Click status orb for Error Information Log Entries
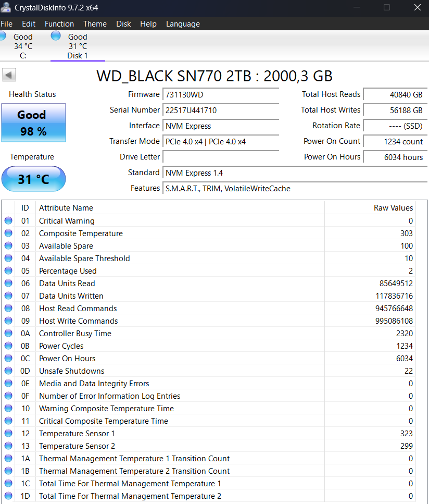Viewport: 429px width, 504px height. pyautogui.click(x=8, y=396)
